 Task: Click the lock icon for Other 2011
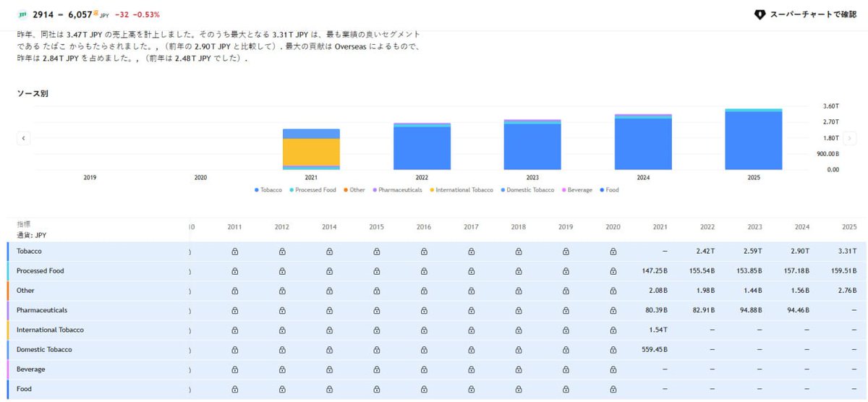[234, 291]
